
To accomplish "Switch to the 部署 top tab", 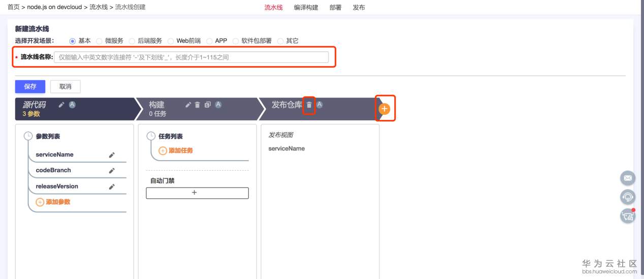I will click(x=336, y=8).
